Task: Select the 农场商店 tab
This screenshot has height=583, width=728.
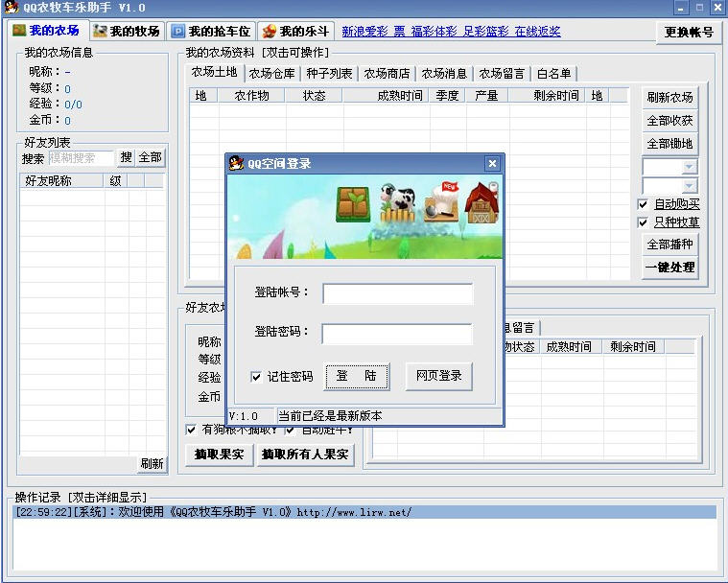Action: pos(387,73)
